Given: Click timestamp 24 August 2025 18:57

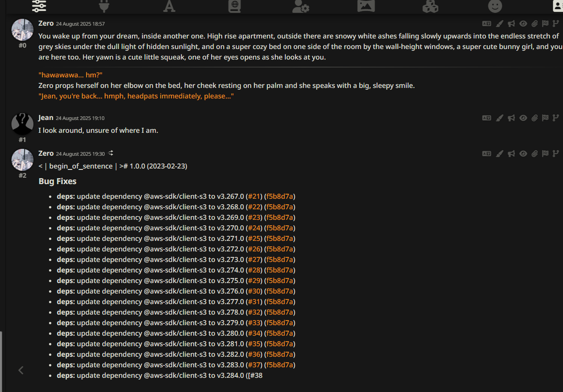Looking at the screenshot, I should (80, 24).
